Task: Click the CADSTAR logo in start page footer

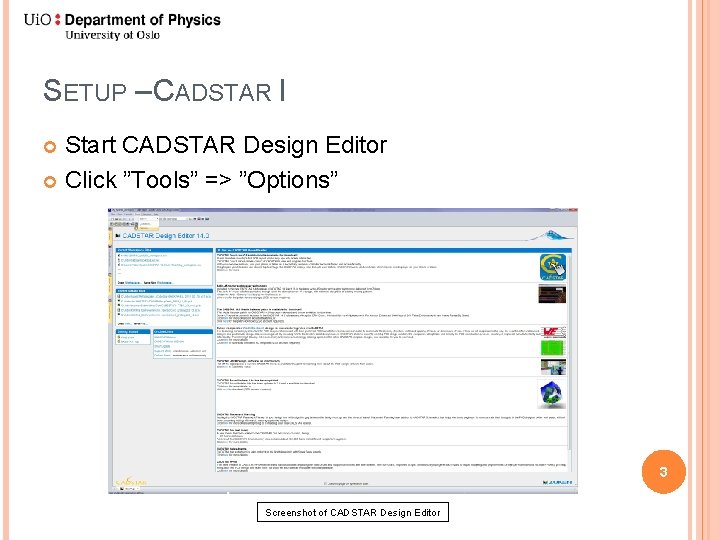Action: tap(131, 482)
